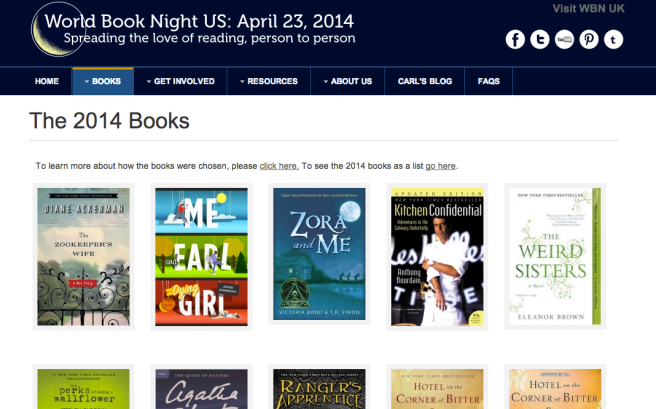
Task: Expand the Resources dropdown menu
Action: [267, 81]
